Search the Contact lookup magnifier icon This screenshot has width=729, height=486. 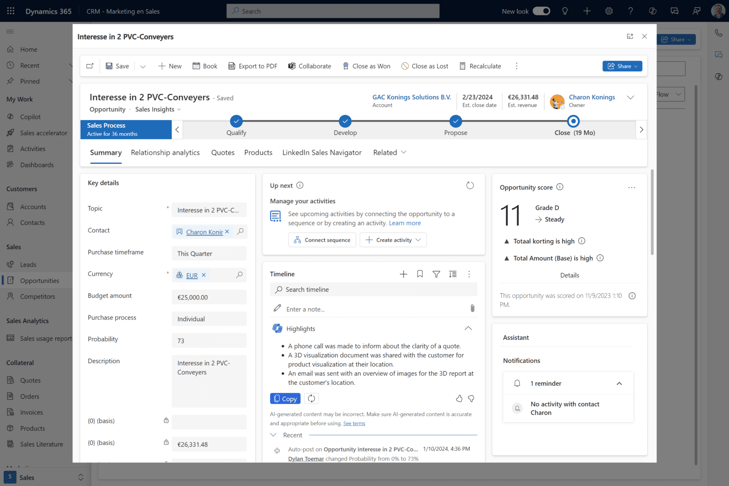pos(240,231)
